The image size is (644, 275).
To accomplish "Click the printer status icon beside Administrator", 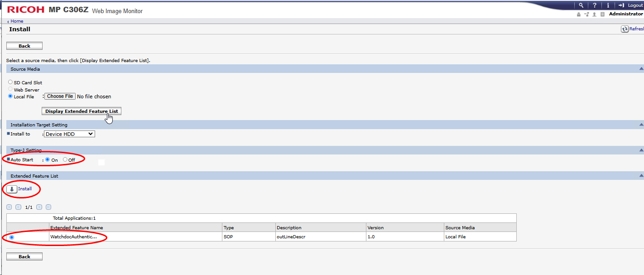I will [x=578, y=14].
